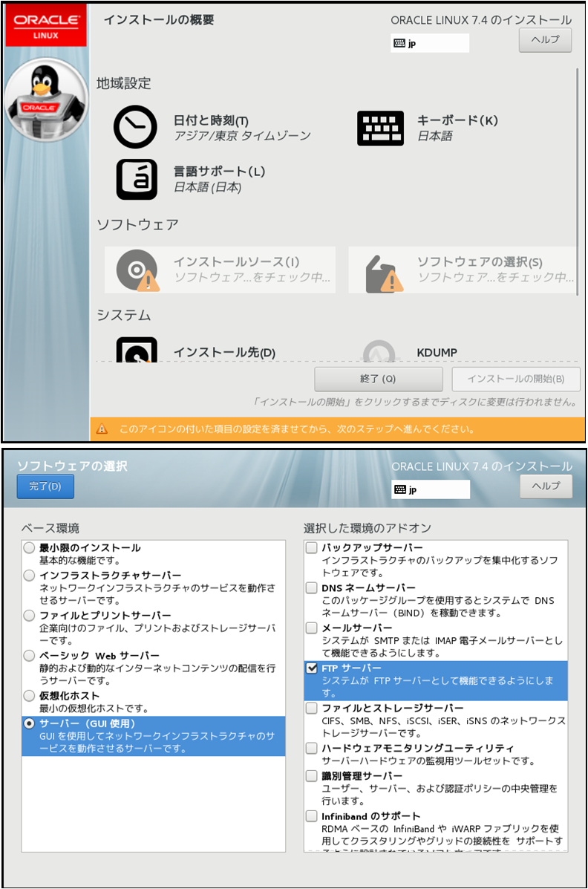Select the 仮想化ホスト radio button
The width and height of the screenshot is (588, 889).
(30, 696)
